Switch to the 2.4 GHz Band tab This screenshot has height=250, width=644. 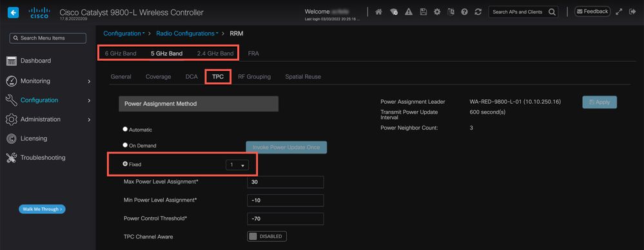tap(215, 53)
